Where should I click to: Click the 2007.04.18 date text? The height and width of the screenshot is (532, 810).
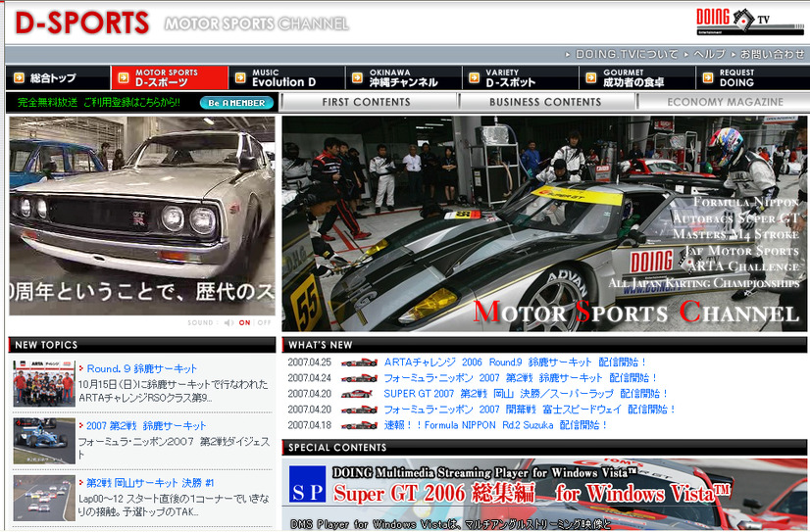(x=310, y=425)
